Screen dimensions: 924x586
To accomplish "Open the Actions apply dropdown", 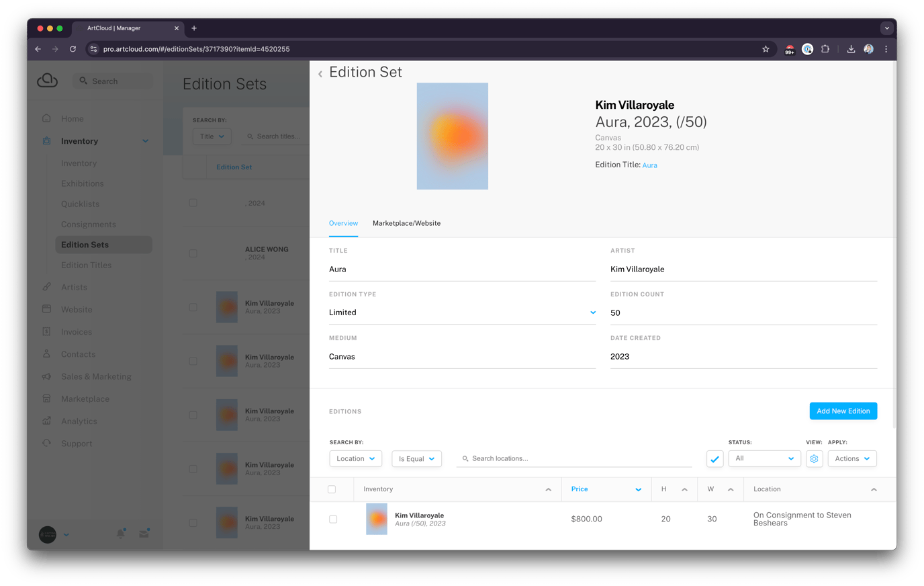I will 852,459.
